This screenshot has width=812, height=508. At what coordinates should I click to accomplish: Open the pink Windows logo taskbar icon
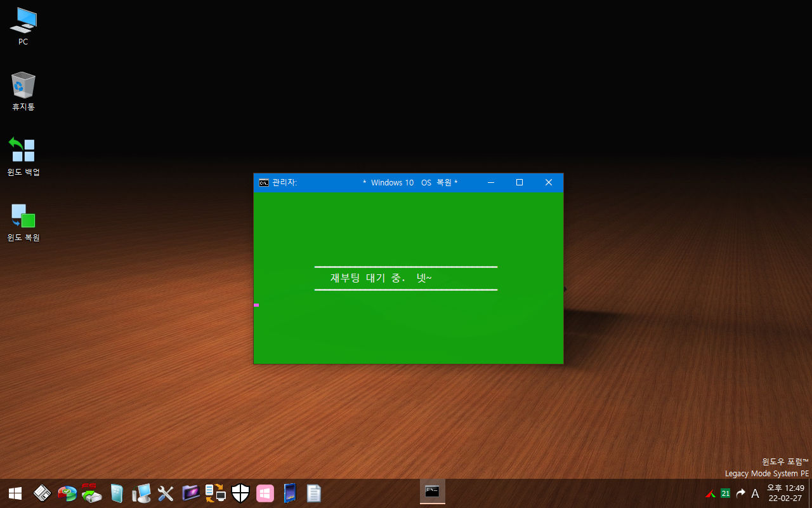(265, 493)
